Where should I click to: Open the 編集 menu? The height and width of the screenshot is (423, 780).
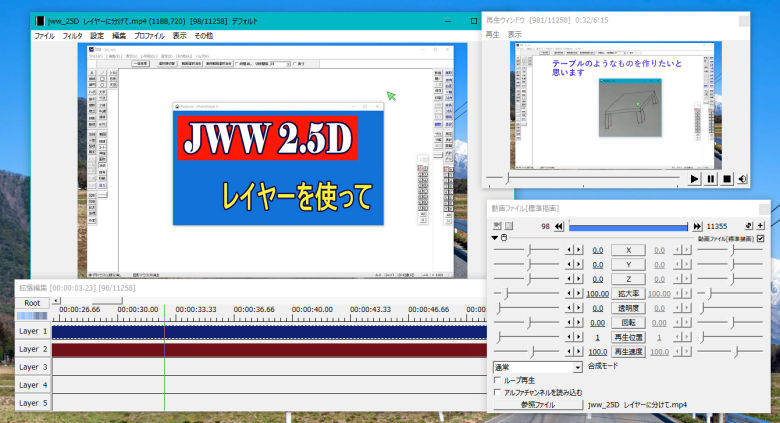(x=119, y=36)
